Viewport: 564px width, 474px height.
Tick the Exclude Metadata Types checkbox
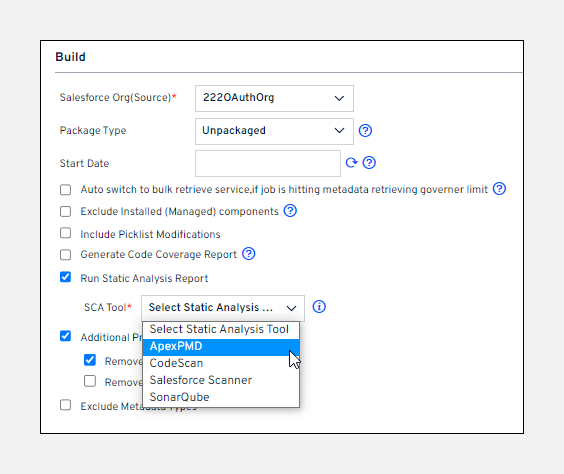tap(65, 405)
